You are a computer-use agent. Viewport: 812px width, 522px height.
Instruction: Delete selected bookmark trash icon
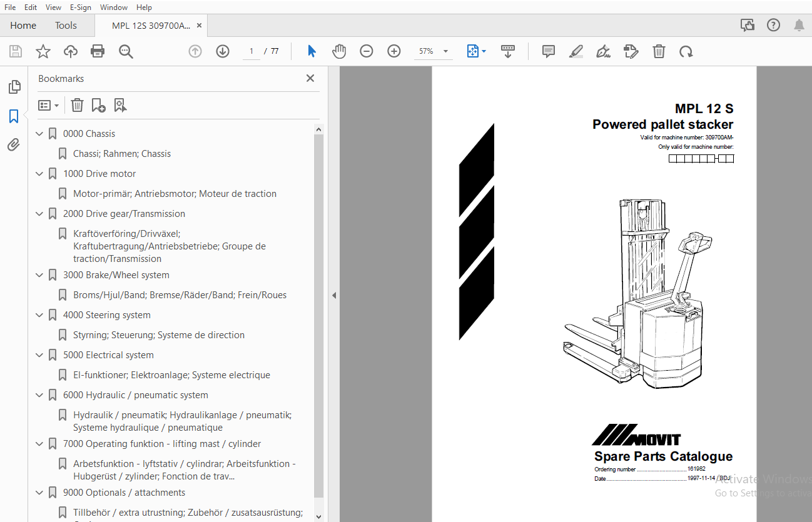click(77, 105)
